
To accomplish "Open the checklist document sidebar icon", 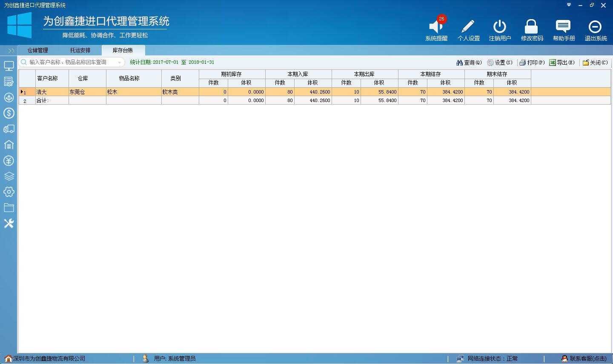I will [9, 82].
